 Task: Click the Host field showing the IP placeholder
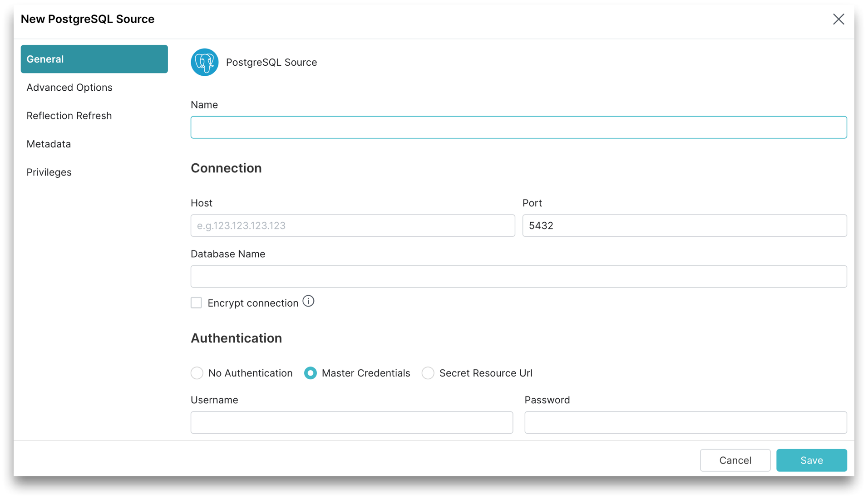click(352, 225)
